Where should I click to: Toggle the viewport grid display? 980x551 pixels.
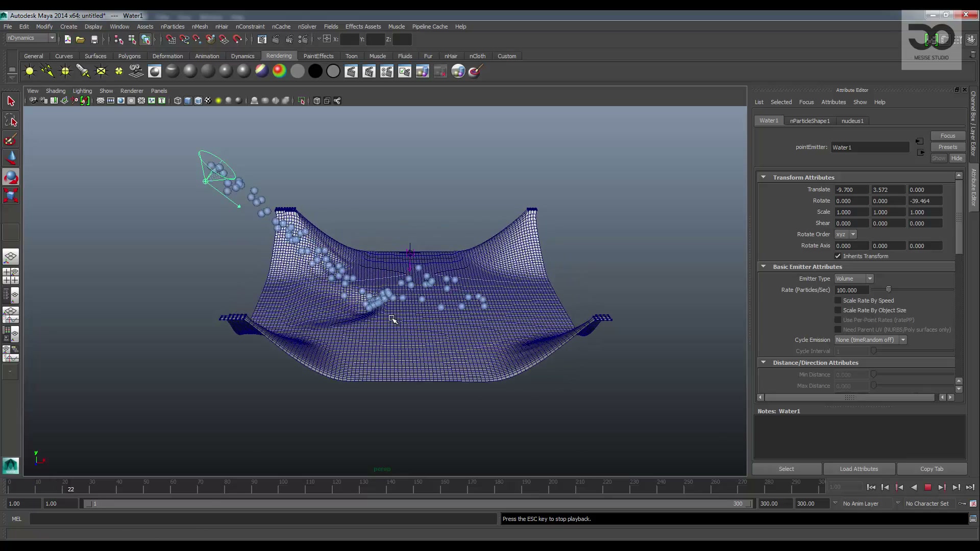click(101, 101)
